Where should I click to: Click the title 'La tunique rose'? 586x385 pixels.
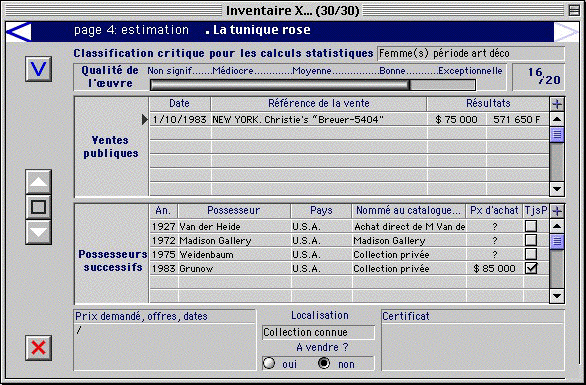pos(262,30)
